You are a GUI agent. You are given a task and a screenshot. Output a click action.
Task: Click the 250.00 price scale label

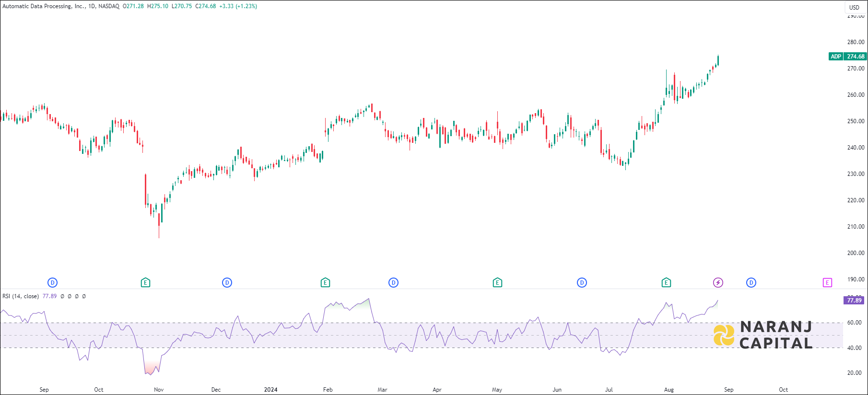point(856,121)
